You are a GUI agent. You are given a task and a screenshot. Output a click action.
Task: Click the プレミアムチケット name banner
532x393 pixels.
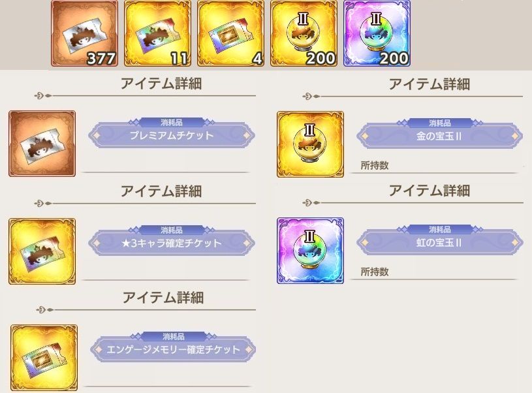pyautogui.click(x=172, y=136)
